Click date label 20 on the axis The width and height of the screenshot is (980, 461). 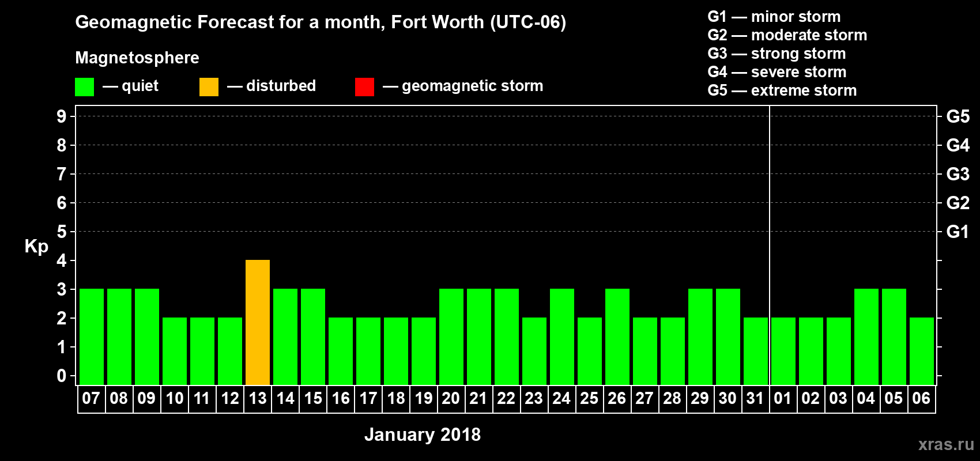(x=451, y=398)
